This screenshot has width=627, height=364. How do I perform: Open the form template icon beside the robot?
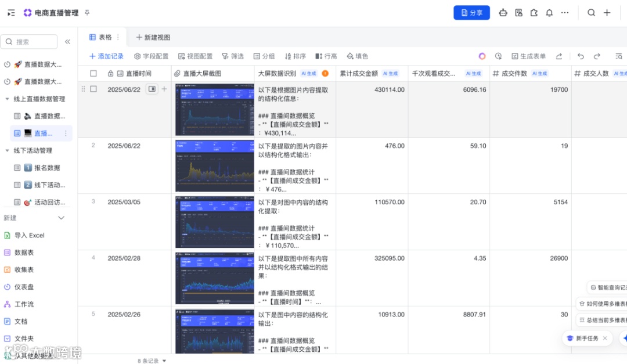(518, 13)
